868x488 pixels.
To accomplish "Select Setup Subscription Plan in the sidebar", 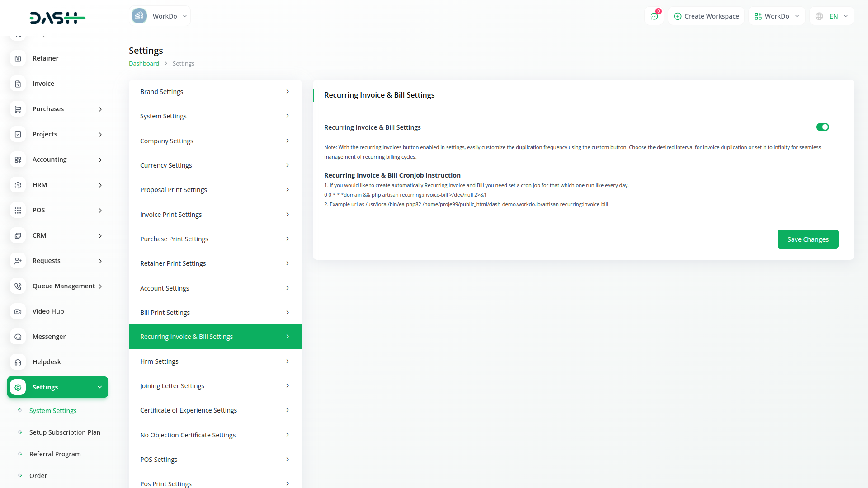I will tap(65, 432).
